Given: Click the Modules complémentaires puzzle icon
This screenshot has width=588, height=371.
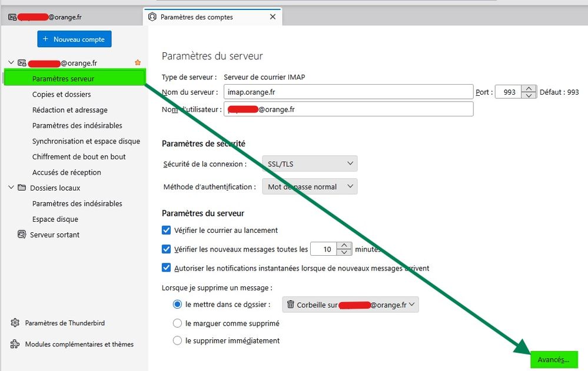Looking at the screenshot, I should tap(15, 344).
